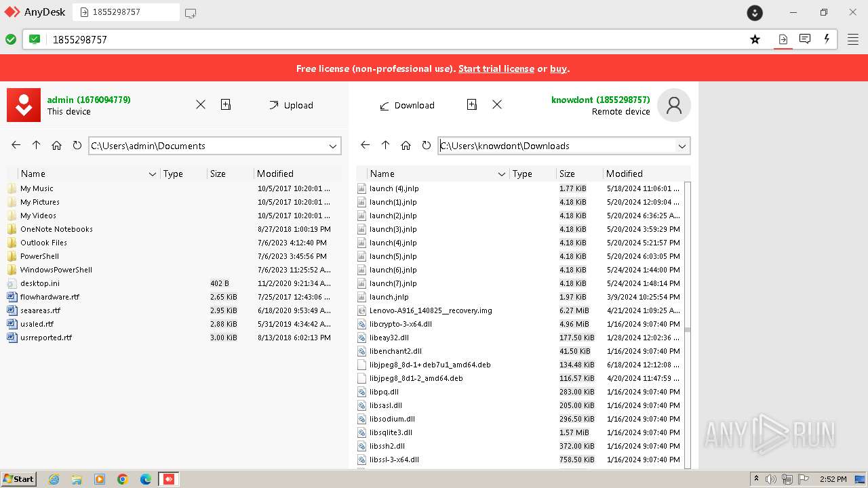Open local Name column sort dropdown
868x488 pixels.
point(153,174)
